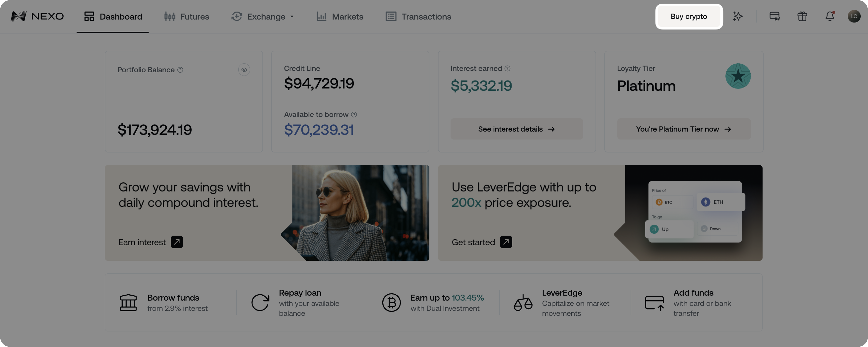The image size is (868, 347).
Task: Click the gift rewards icon
Action: (x=802, y=16)
